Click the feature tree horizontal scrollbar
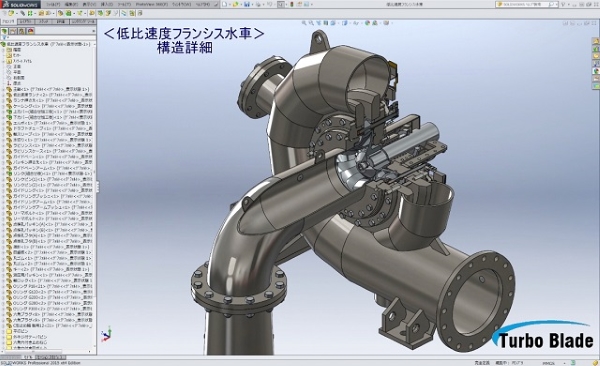Image resolution: width=600 pixels, height=366 pixels. [x=48, y=351]
